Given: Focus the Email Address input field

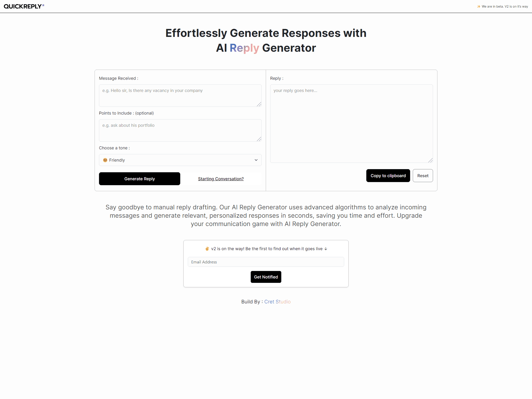Looking at the screenshot, I should tap(266, 262).
